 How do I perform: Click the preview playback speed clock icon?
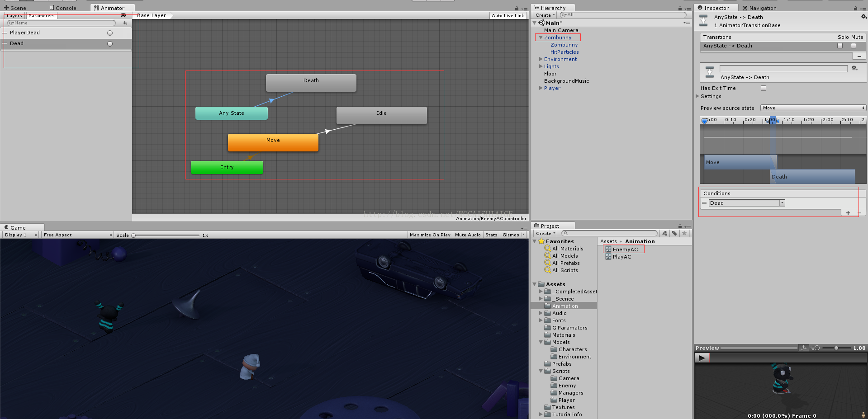pyautogui.click(x=815, y=348)
